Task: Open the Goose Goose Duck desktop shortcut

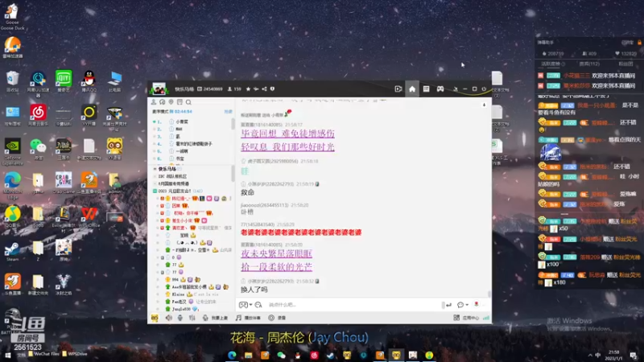Action: click(x=12, y=16)
